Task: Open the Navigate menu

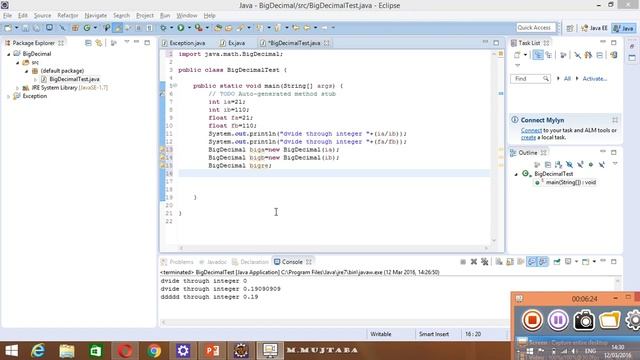Action: [96, 16]
